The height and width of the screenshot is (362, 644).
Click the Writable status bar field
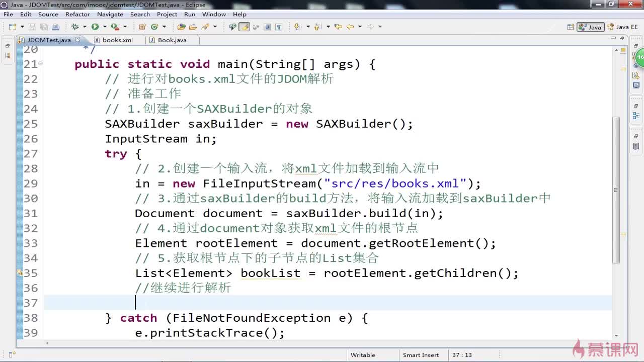point(372,355)
